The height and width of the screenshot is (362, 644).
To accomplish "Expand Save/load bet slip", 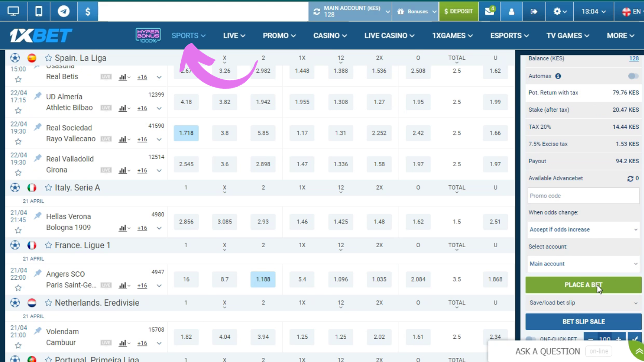I will 584,303.
